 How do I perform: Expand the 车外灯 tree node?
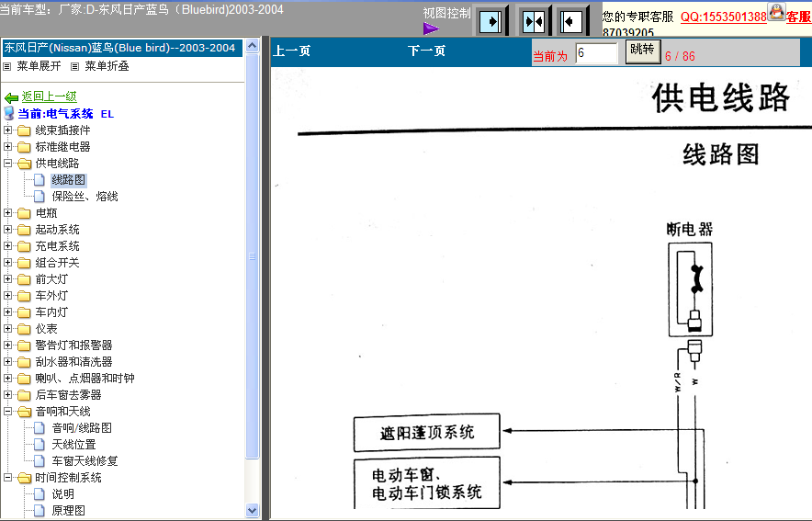click(7, 296)
